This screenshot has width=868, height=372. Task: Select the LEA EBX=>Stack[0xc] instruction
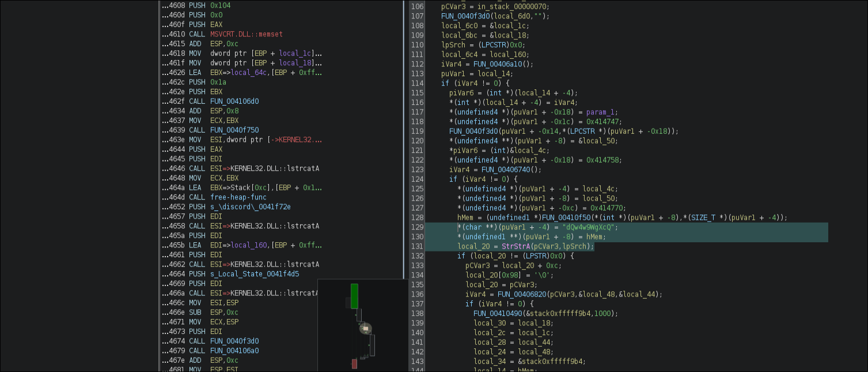[242, 188]
